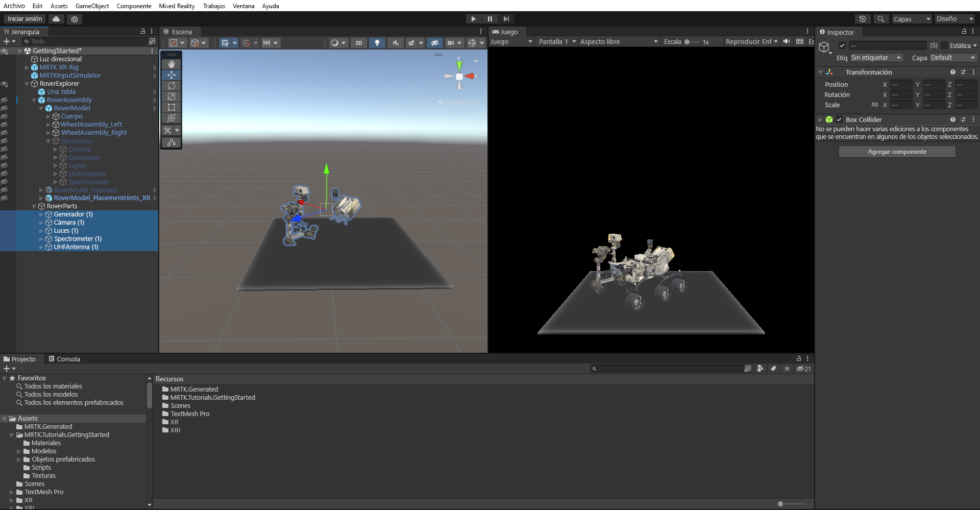This screenshot has width=980, height=510.
Task: Open Reproducir Enf play mode dropdown
Action: click(751, 41)
